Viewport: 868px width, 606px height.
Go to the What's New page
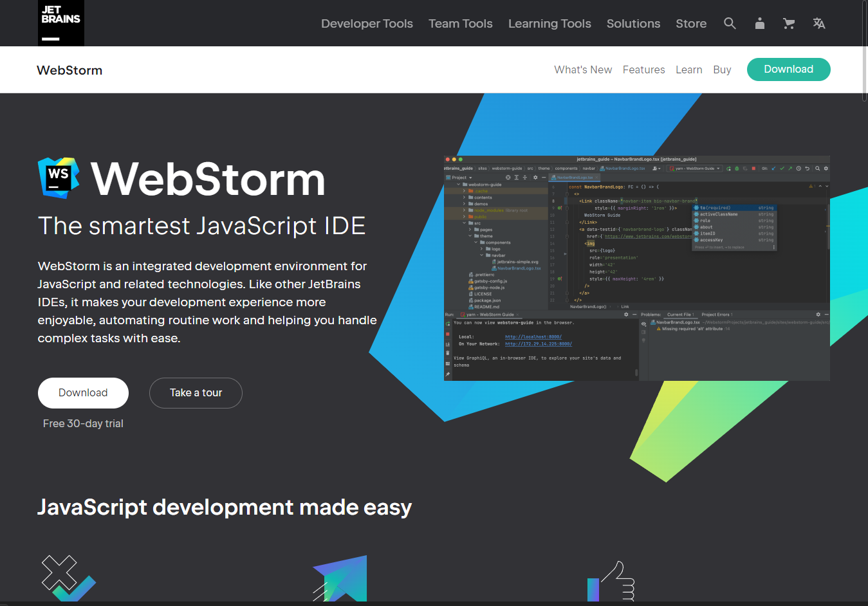[x=583, y=69]
